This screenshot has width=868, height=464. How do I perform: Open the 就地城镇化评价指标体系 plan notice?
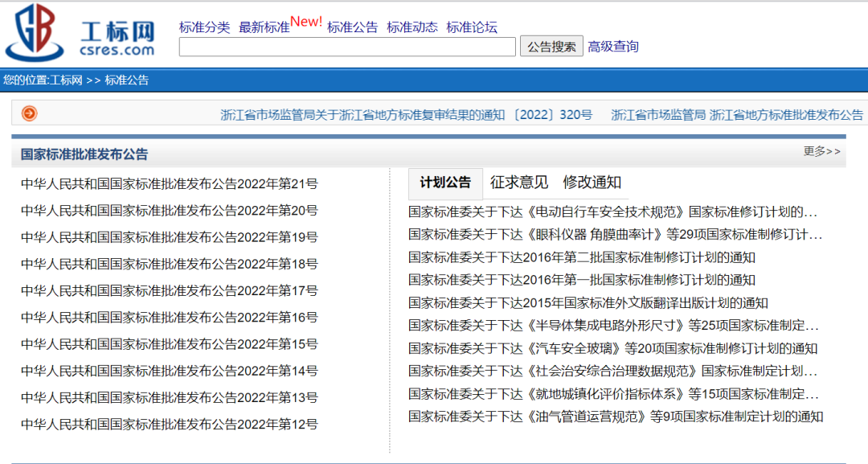point(613,394)
